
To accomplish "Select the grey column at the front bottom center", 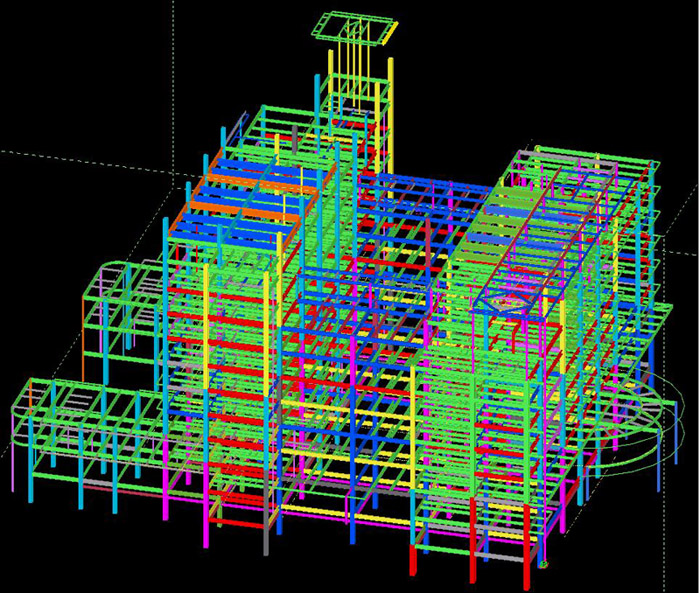I will pos(267,514).
